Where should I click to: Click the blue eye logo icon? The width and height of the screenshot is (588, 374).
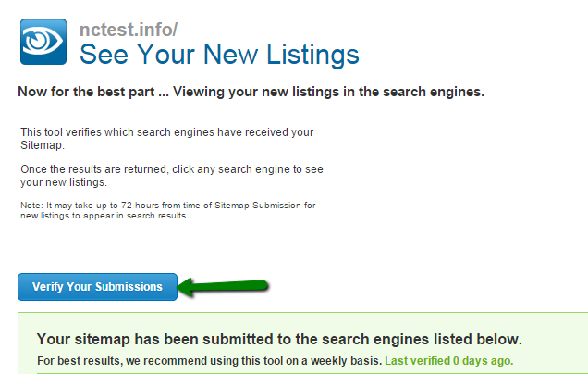43,42
